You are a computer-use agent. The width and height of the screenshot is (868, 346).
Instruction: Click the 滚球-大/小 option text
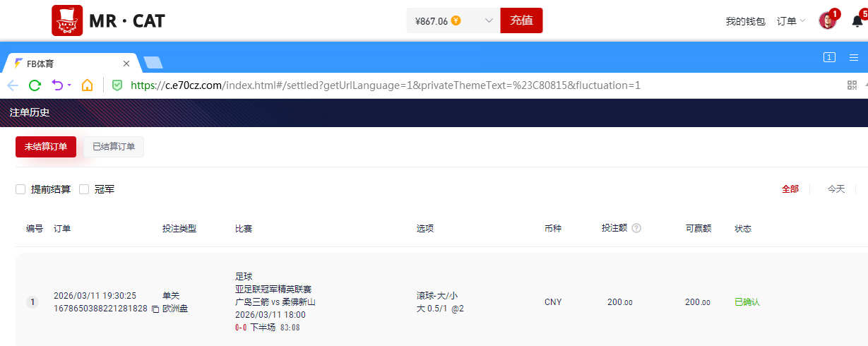(x=437, y=296)
